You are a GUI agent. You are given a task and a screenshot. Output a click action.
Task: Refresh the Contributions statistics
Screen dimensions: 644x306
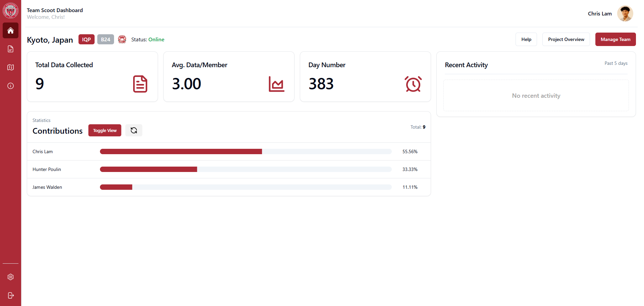pos(133,130)
